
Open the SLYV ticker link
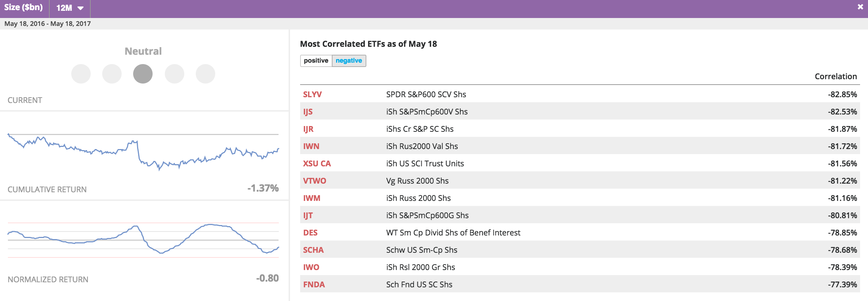pyautogui.click(x=312, y=94)
